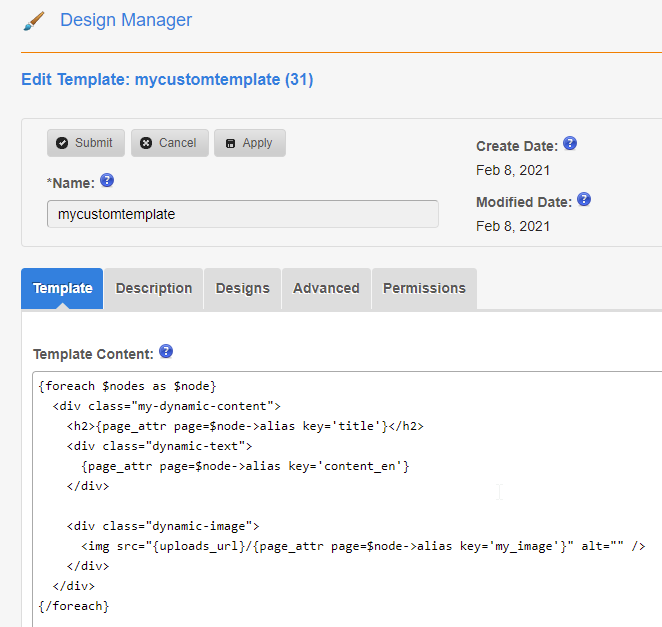The image size is (662, 627).
Task: Focus the Name field containing mycustomtemplate
Action: pyautogui.click(x=242, y=214)
